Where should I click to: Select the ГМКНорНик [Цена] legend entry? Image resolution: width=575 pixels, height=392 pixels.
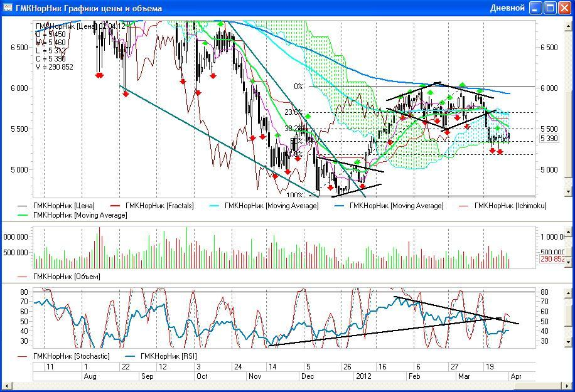click(x=56, y=206)
